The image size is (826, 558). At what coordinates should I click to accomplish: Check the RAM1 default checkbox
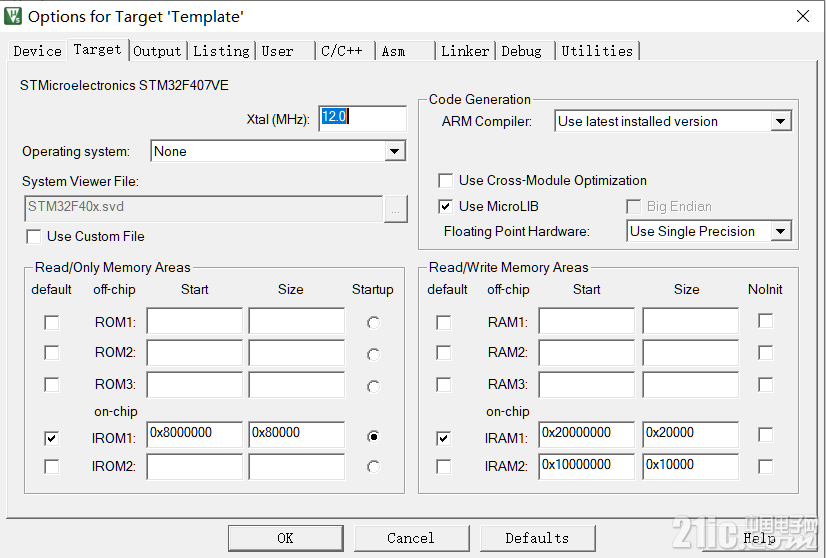[444, 322]
